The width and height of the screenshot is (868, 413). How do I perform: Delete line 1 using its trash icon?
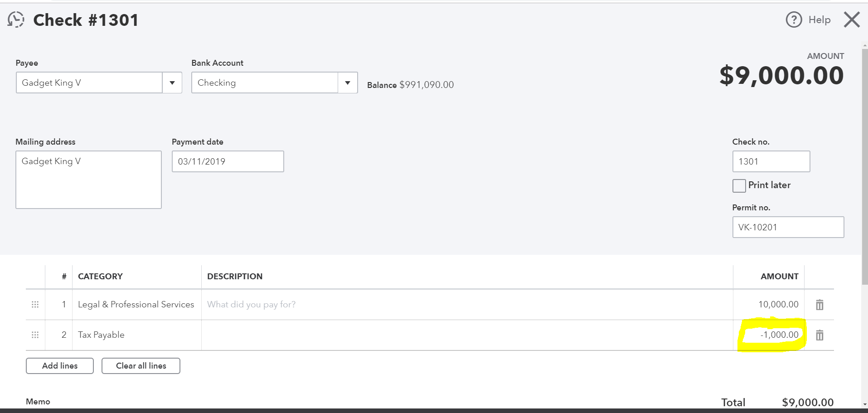(819, 305)
